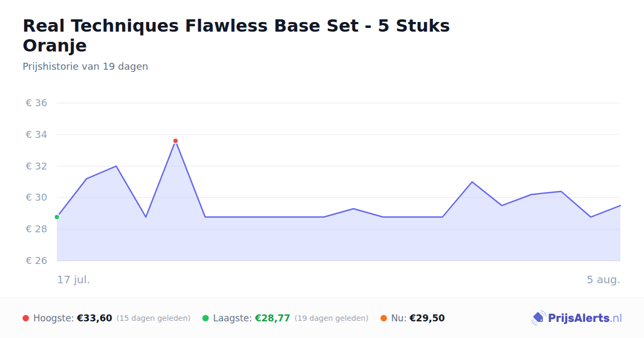Click the red dot next to Hoogste
The height and width of the screenshot is (338, 644).
[x=26, y=318]
